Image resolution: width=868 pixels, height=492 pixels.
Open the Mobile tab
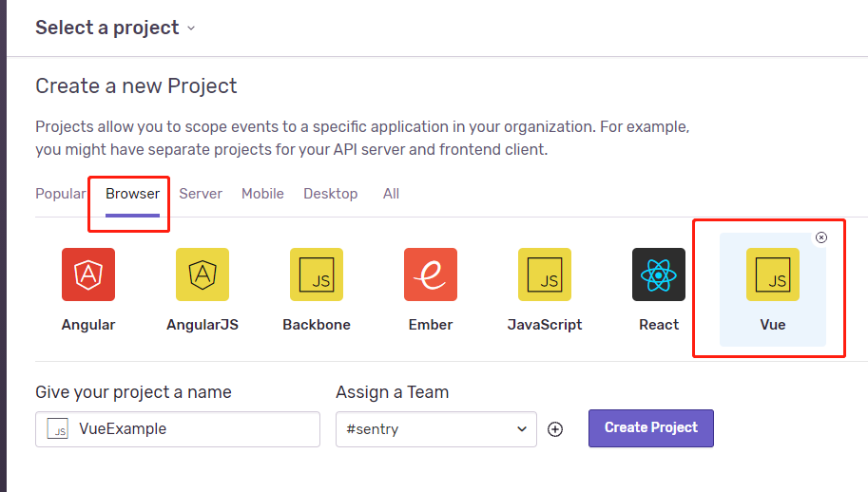coord(262,194)
